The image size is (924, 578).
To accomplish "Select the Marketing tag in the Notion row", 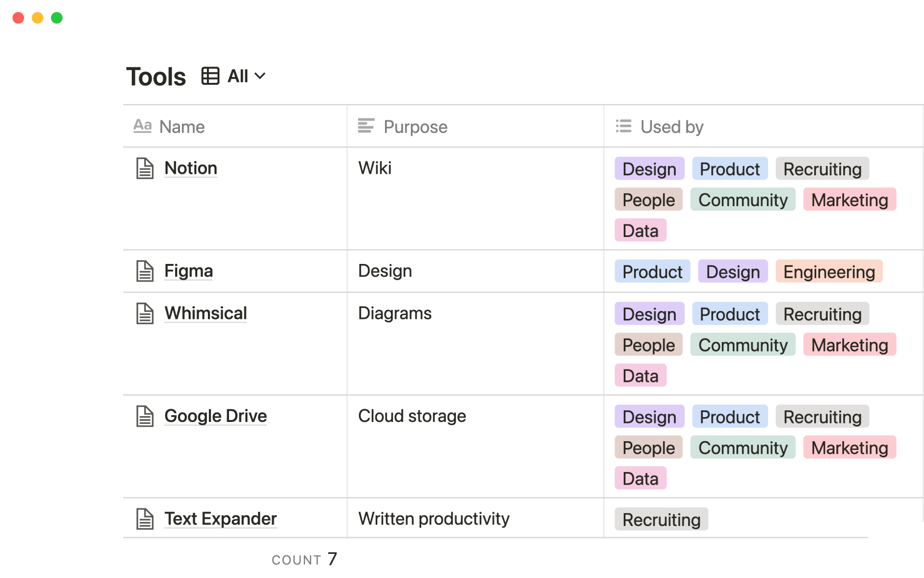I will pyautogui.click(x=849, y=199).
